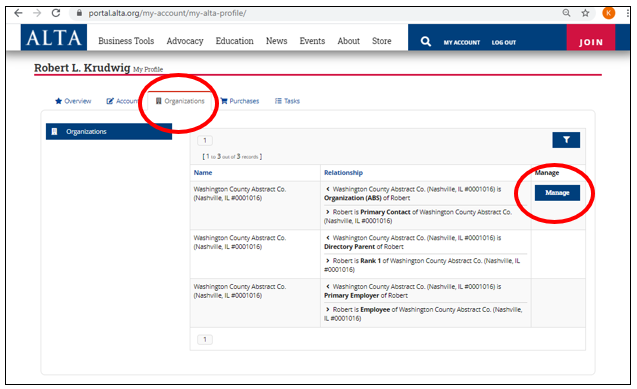Open the Education menu
The height and width of the screenshot is (389, 637).
234,41
